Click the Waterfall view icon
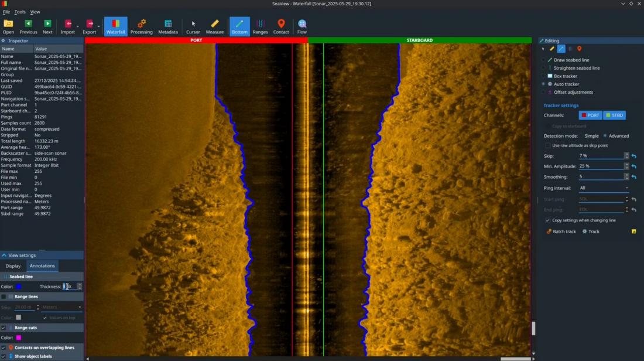This screenshot has height=361, width=644. 115,26
